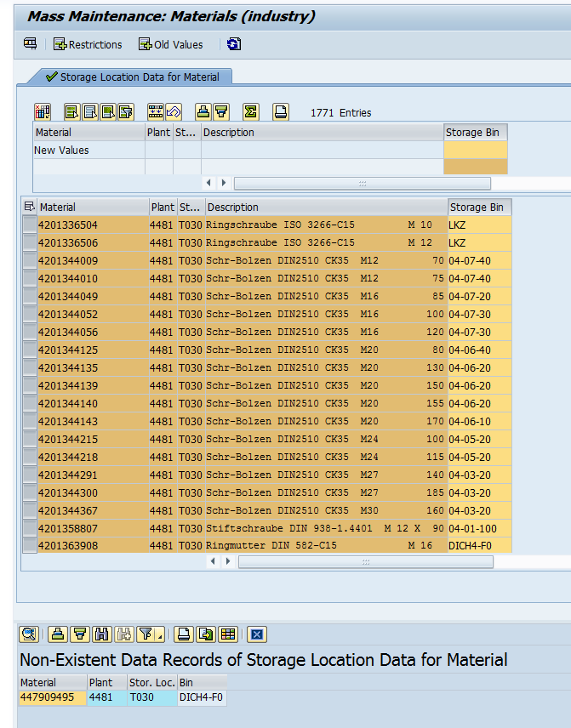Image resolution: width=571 pixels, height=728 pixels.
Task: Click the display/command field icon left of Restrictions
Action: 30,44
